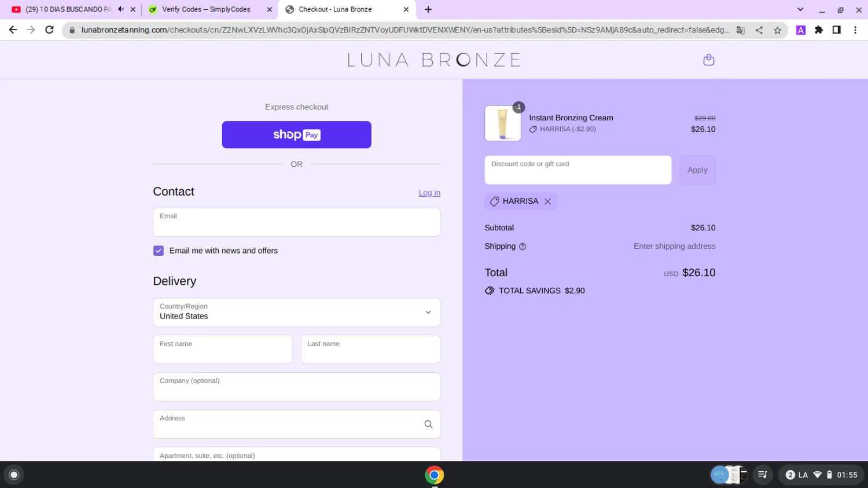This screenshot has width=868, height=488.
Task: Click the USD total $26.10 amount
Action: coord(698,273)
